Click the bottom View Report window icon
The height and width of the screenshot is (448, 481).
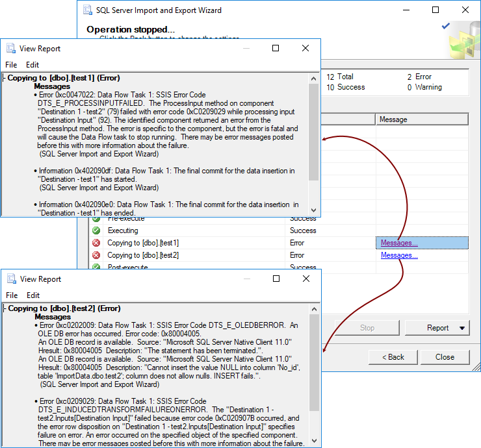tap(12, 279)
